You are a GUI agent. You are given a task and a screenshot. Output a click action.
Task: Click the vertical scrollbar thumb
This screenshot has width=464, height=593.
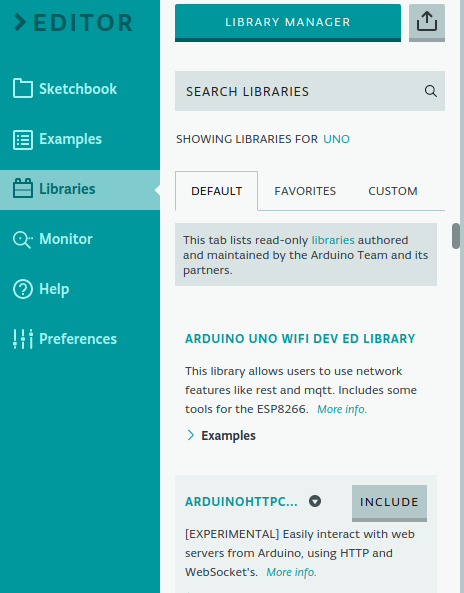pyautogui.click(x=456, y=236)
